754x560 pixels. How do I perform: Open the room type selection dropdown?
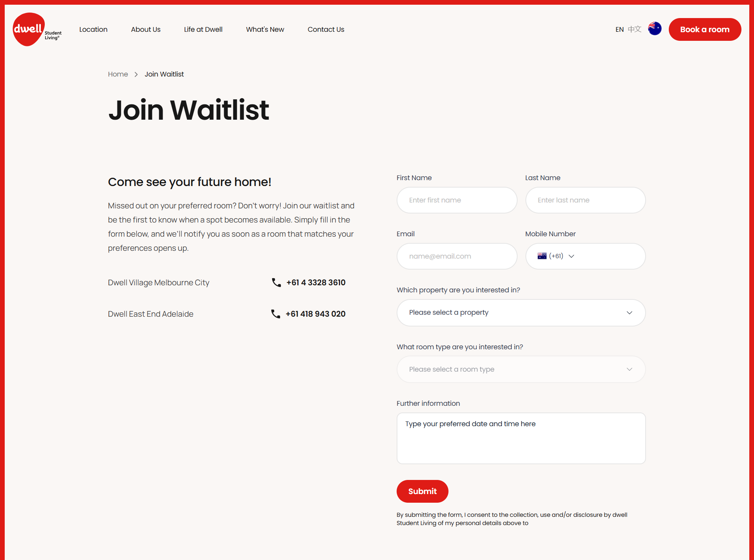point(520,369)
